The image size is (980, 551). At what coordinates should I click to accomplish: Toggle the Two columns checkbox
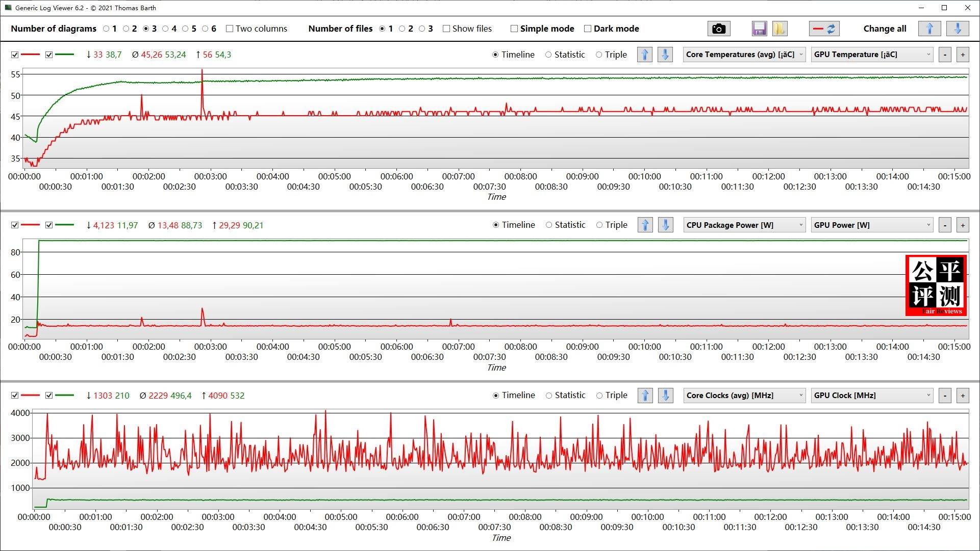tap(230, 29)
